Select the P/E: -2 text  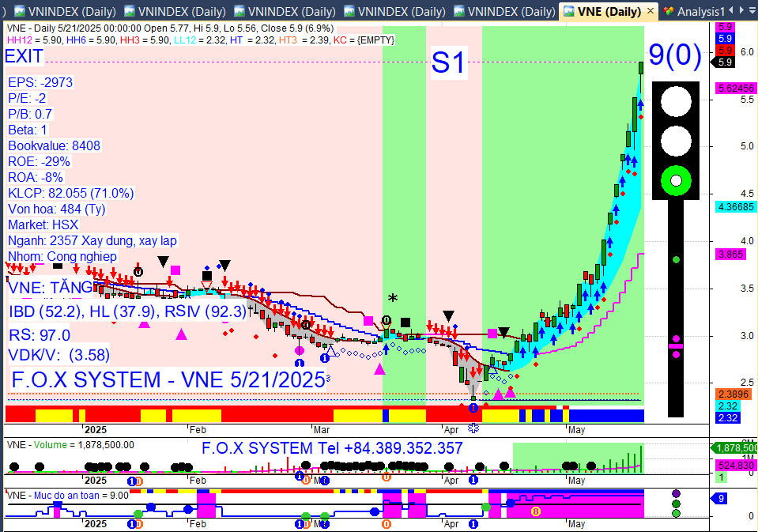click(x=27, y=98)
